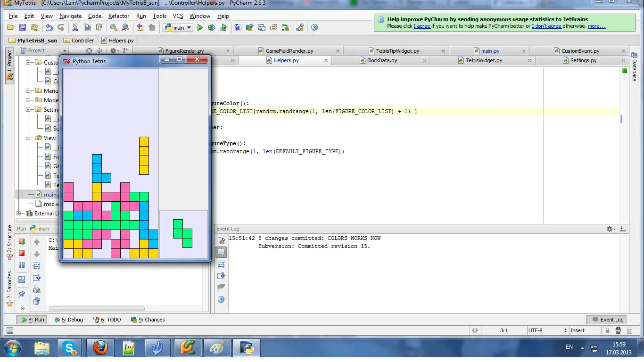Undo the last action from the toolbar
Viewport: 644px width, 362px height.
coord(49,28)
